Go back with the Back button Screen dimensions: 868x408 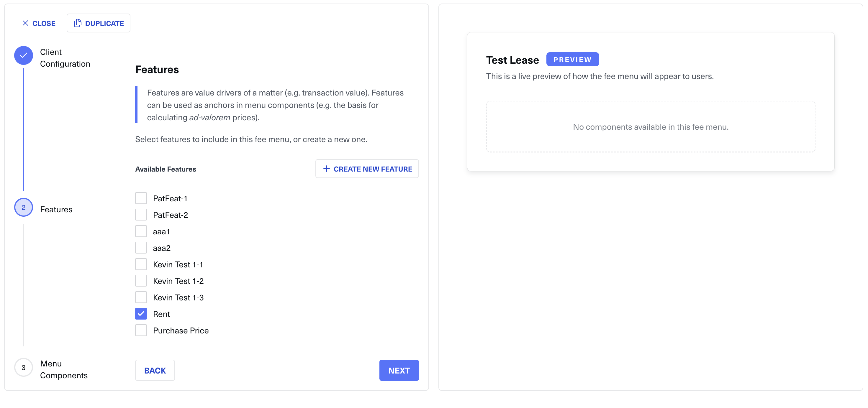click(155, 370)
